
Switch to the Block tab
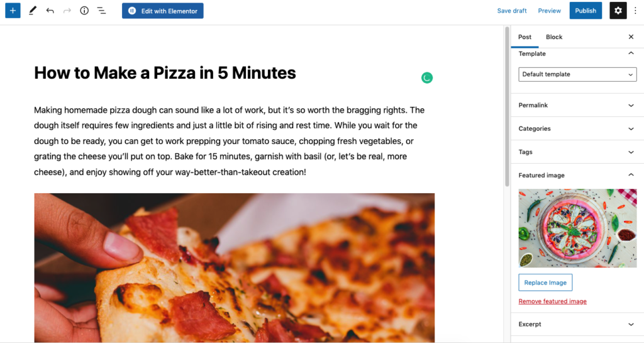coord(554,37)
